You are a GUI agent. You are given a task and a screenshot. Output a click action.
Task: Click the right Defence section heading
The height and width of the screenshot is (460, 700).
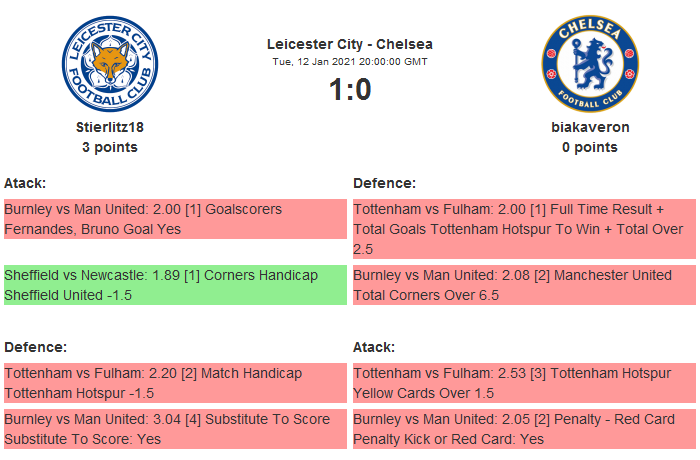pos(384,183)
